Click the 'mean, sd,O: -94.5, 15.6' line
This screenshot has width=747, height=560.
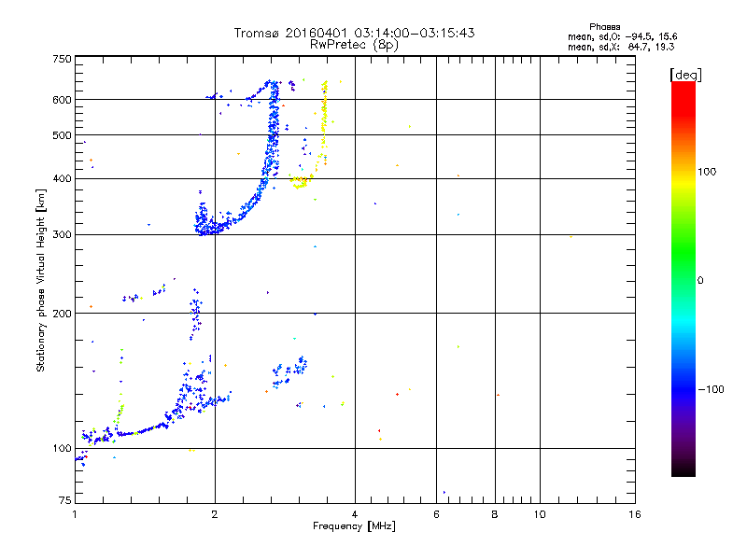623,36
